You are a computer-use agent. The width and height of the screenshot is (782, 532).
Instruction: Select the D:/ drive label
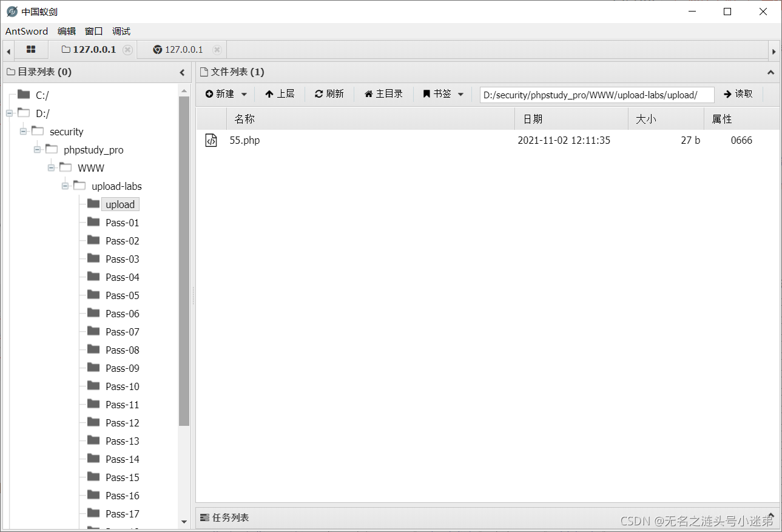click(x=42, y=113)
